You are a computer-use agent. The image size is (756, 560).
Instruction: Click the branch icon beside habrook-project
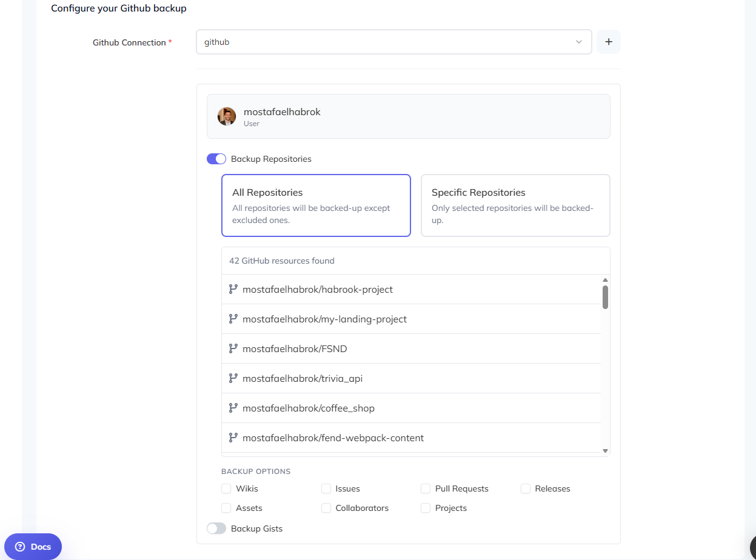pyautogui.click(x=233, y=289)
